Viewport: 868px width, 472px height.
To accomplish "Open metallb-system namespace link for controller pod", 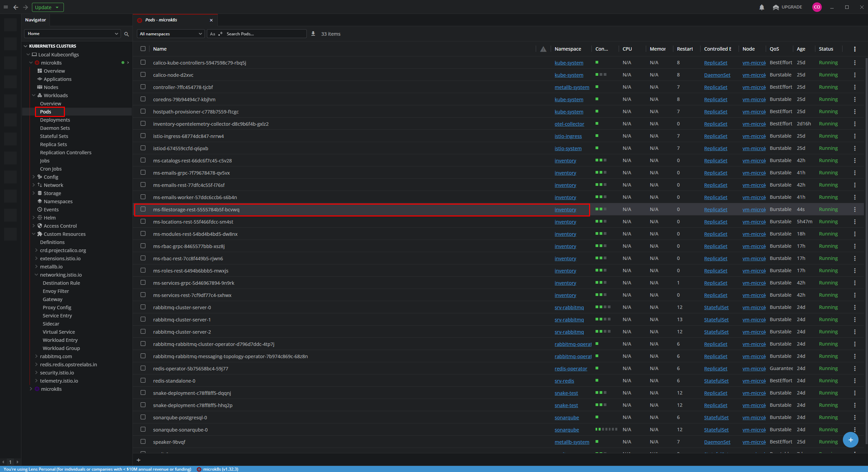I will pyautogui.click(x=572, y=87).
